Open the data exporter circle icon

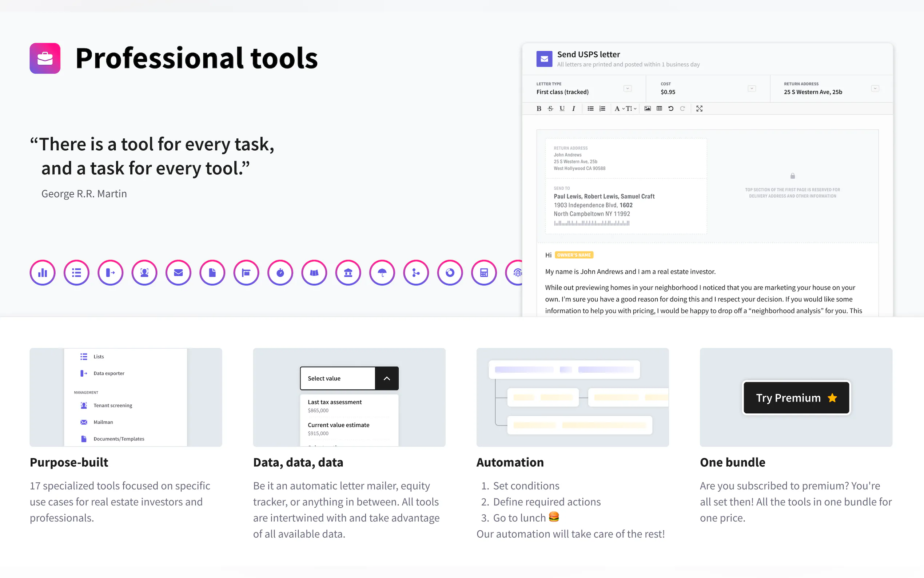pyautogui.click(x=110, y=273)
